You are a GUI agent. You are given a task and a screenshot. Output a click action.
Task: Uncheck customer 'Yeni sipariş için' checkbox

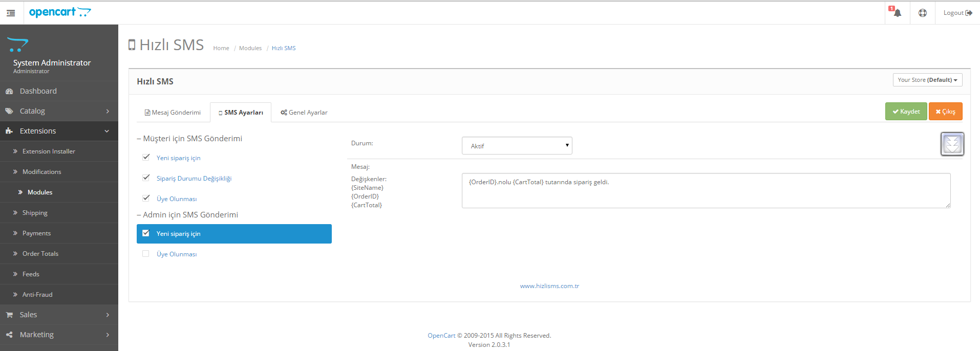(146, 157)
